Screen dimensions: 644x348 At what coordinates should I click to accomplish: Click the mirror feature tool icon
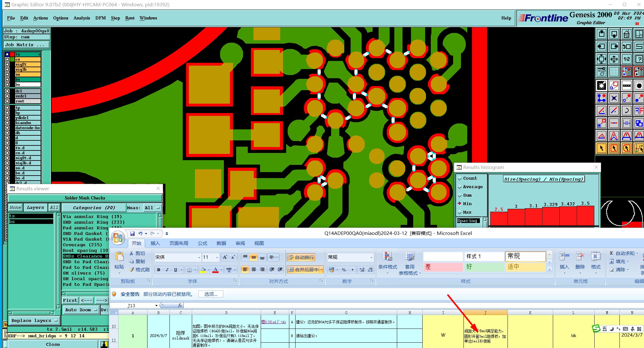(639, 111)
